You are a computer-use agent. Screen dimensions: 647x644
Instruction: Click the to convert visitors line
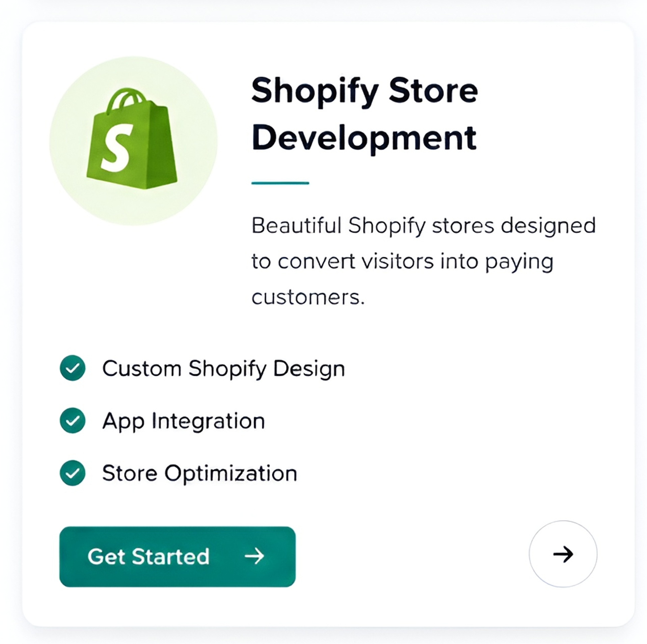pyautogui.click(x=402, y=262)
